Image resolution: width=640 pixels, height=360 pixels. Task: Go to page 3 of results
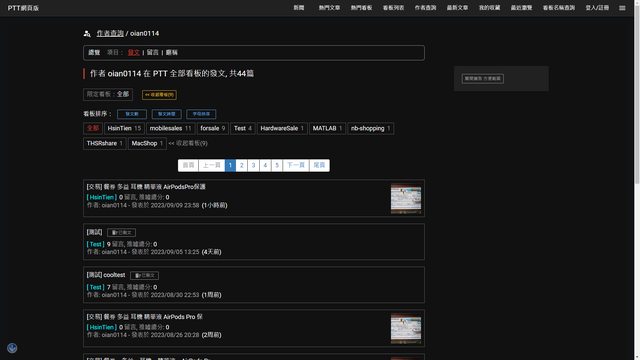[x=253, y=165]
